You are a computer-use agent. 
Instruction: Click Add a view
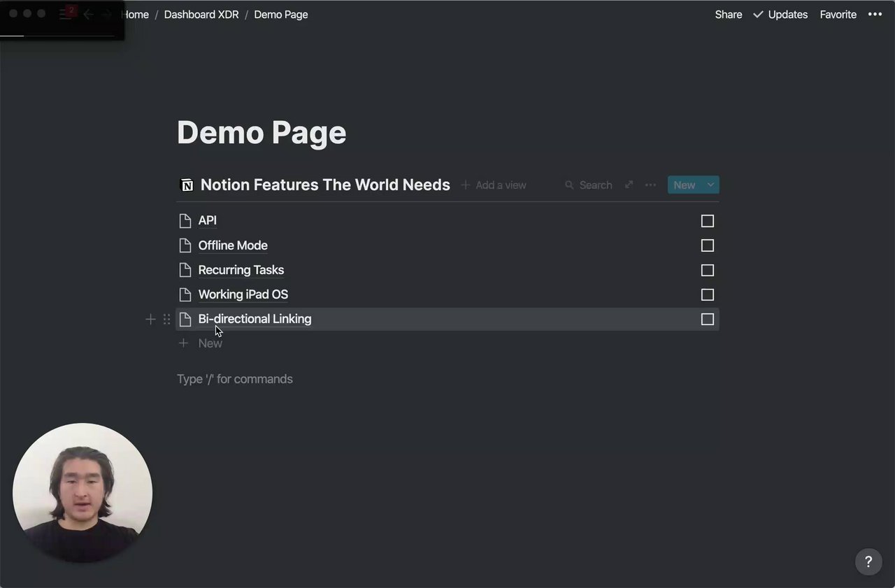(494, 185)
